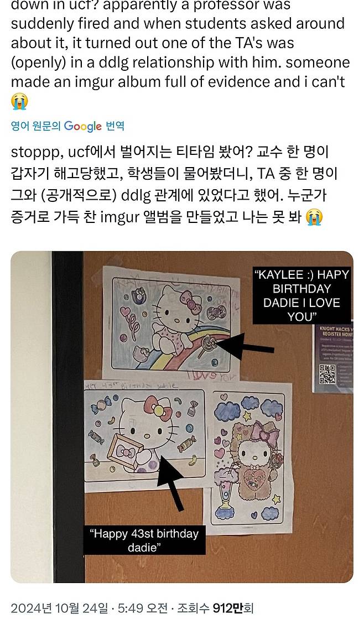Click the '번역' translation label

click(x=115, y=126)
